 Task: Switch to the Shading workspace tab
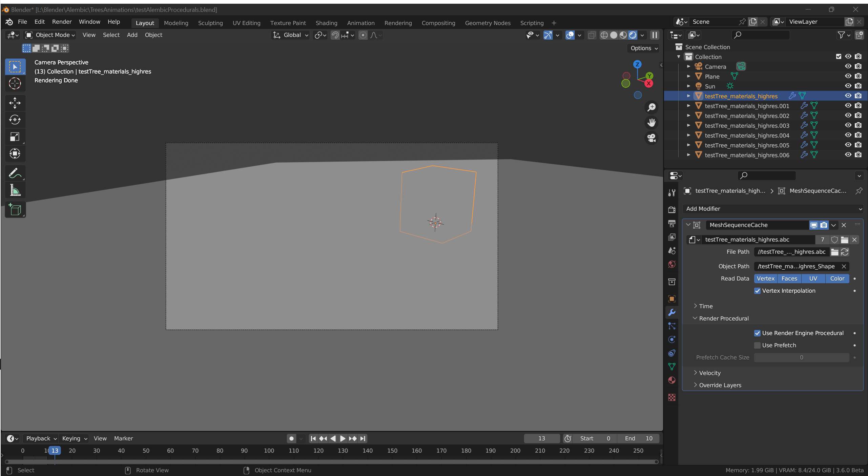pyautogui.click(x=326, y=23)
